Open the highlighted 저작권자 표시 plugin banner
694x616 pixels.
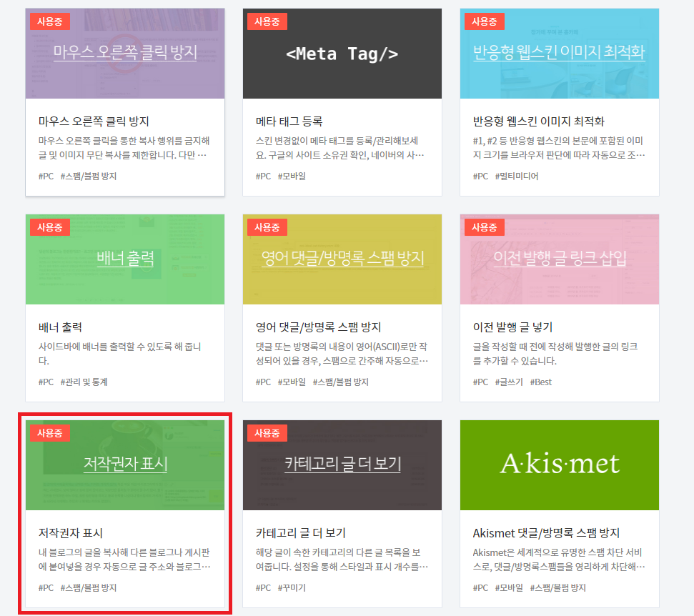coord(125,465)
